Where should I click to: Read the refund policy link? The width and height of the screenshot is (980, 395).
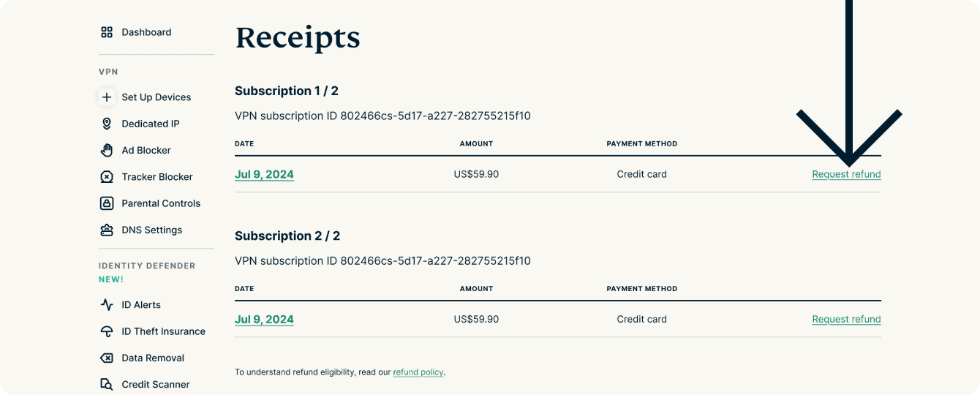point(418,372)
